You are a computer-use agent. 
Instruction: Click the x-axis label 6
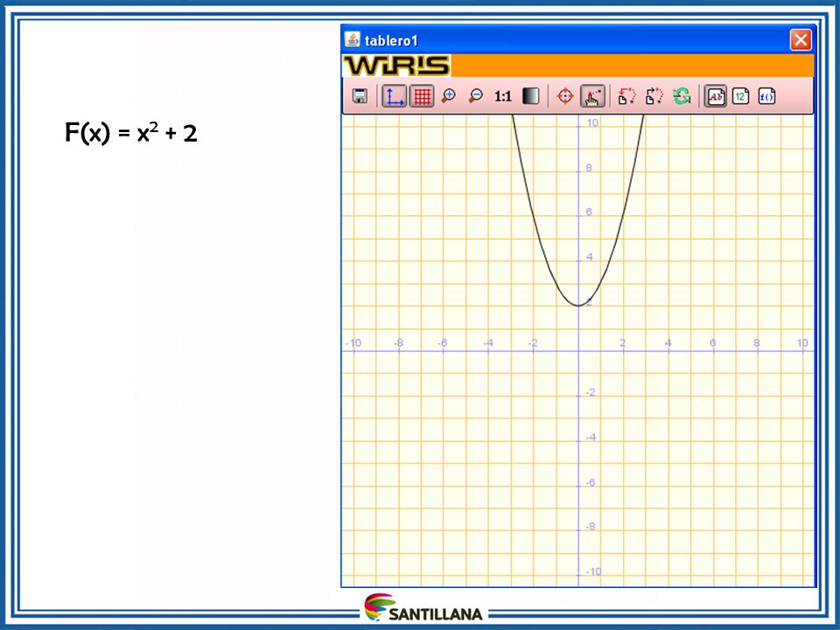click(x=712, y=343)
